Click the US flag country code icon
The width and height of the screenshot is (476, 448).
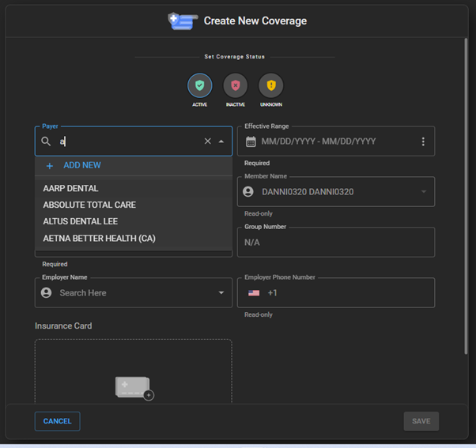[254, 293]
